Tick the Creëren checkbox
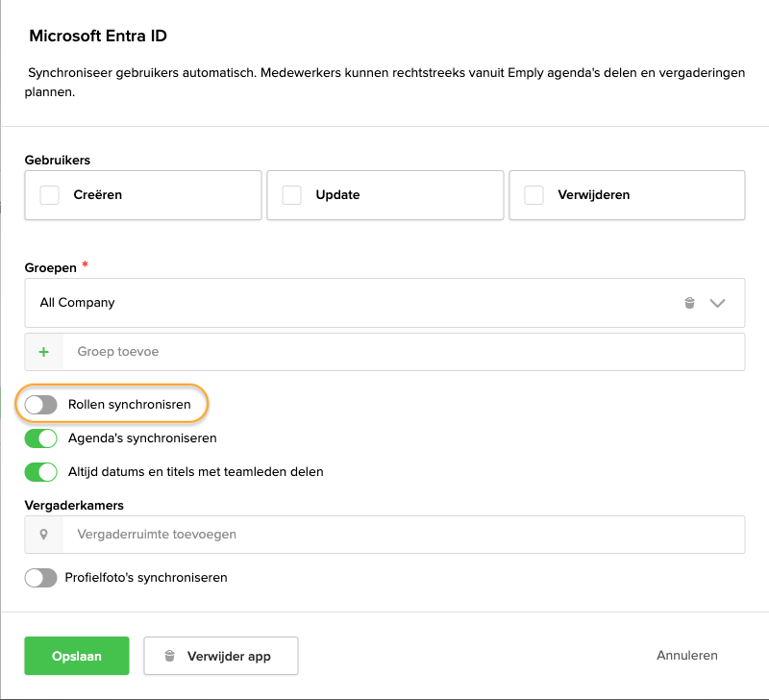The image size is (769, 700). (x=50, y=195)
